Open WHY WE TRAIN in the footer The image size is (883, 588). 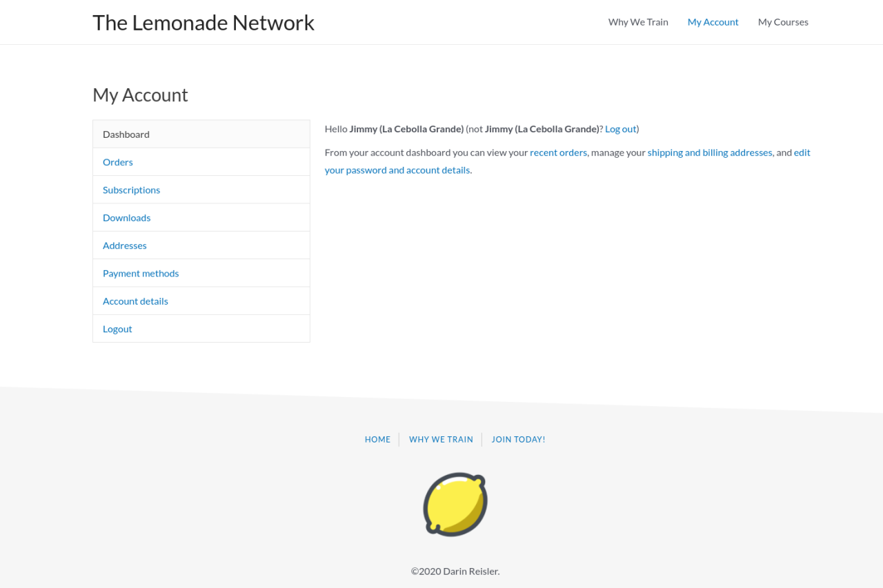coord(441,439)
